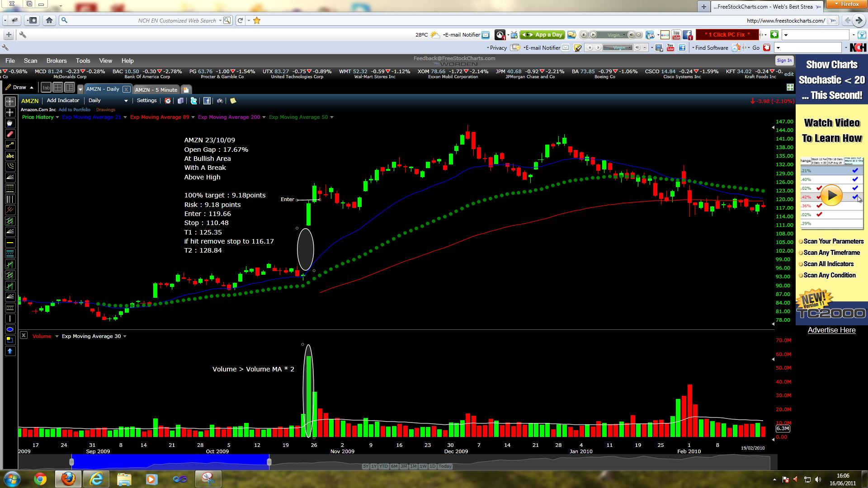Select the yellow and blue rectangle tool
The width and height of the screenshot is (868, 488).
click(10, 340)
